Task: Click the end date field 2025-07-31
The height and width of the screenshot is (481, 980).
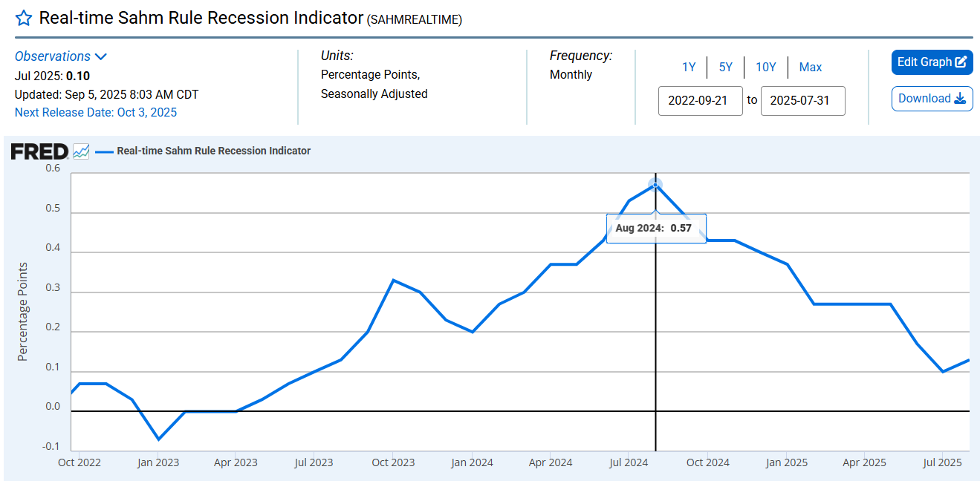Action: [803, 101]
